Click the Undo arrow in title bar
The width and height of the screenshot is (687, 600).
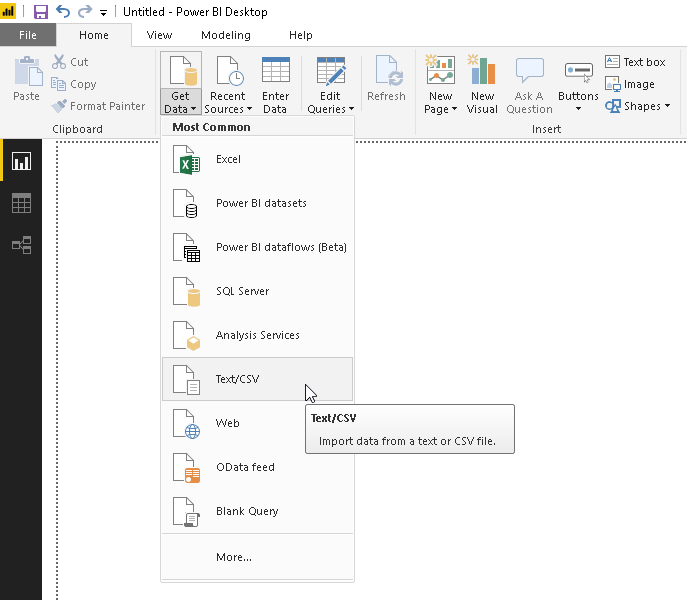(63, 12)
